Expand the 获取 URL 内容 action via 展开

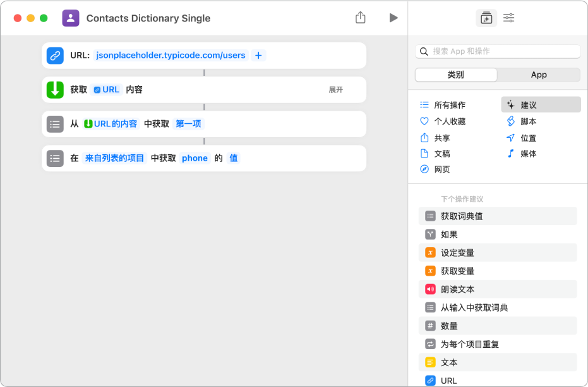335,90
